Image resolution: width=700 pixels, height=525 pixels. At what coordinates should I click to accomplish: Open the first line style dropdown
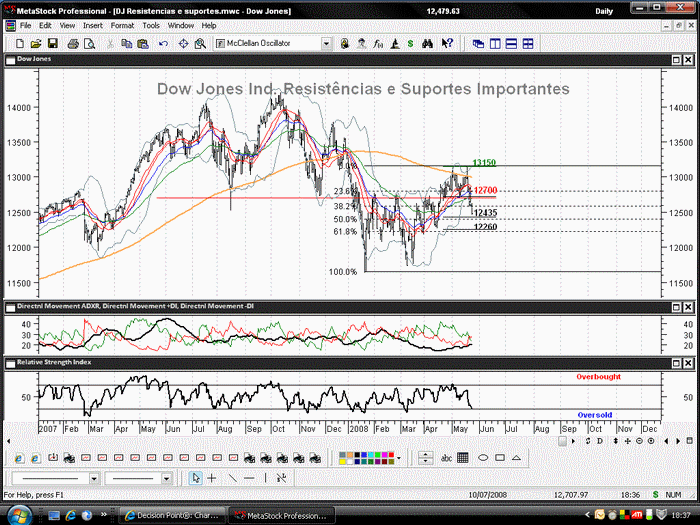click(94, 479)
